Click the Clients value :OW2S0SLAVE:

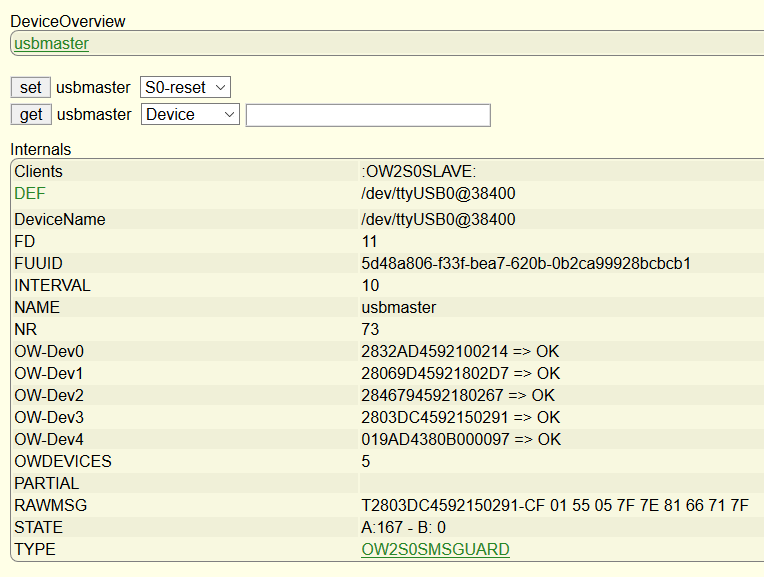click(x=419, y=172)
